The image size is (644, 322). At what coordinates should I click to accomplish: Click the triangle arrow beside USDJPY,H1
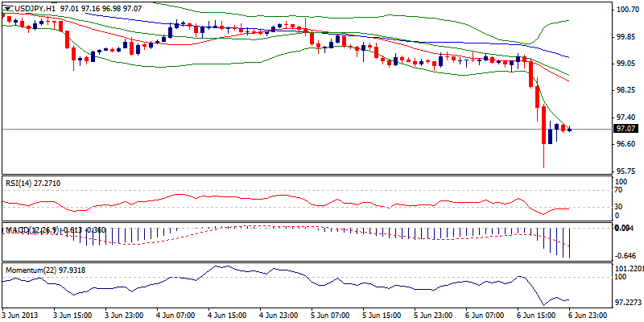coord(6,7)
